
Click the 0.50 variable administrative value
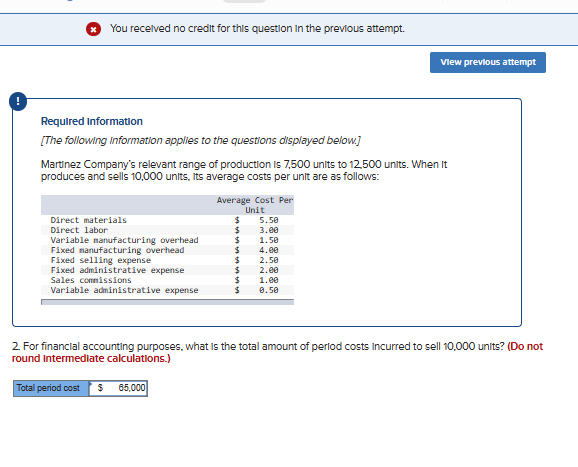pos(269,290)
